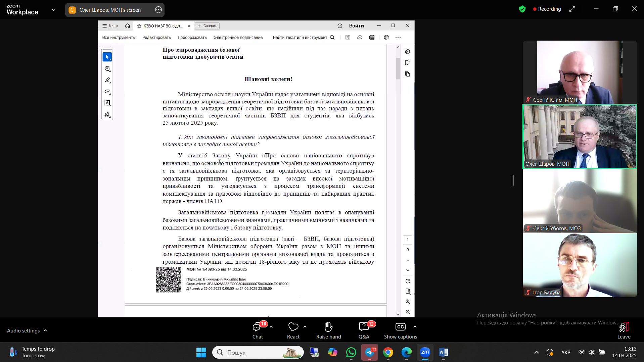The width and height of the screenshot is (644, 362).
Task: Zoom in on the PDF page
Action: pos(408,302)
